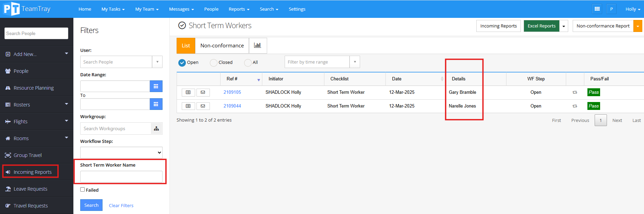Open People in the top navbar
The image size is (644, 214).
pyautogui.click(x=211, y=9)
